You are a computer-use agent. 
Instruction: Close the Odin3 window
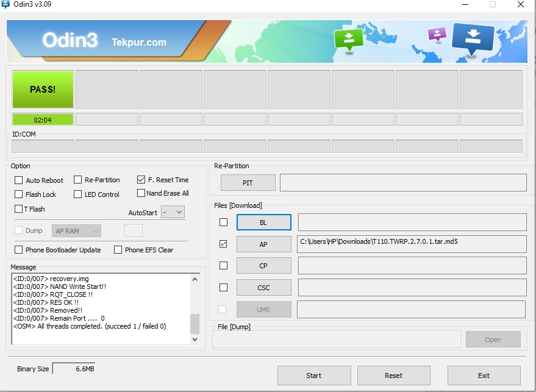tap(521, 4)
